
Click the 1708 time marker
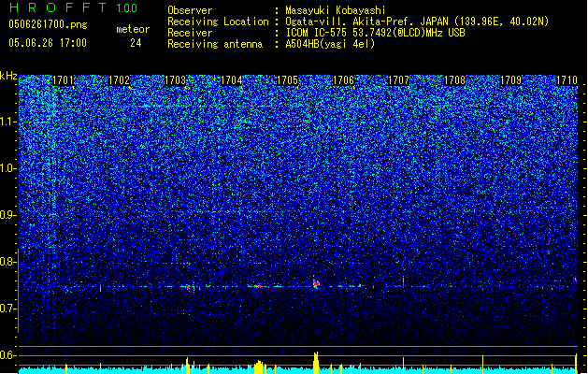click(455, 80)
